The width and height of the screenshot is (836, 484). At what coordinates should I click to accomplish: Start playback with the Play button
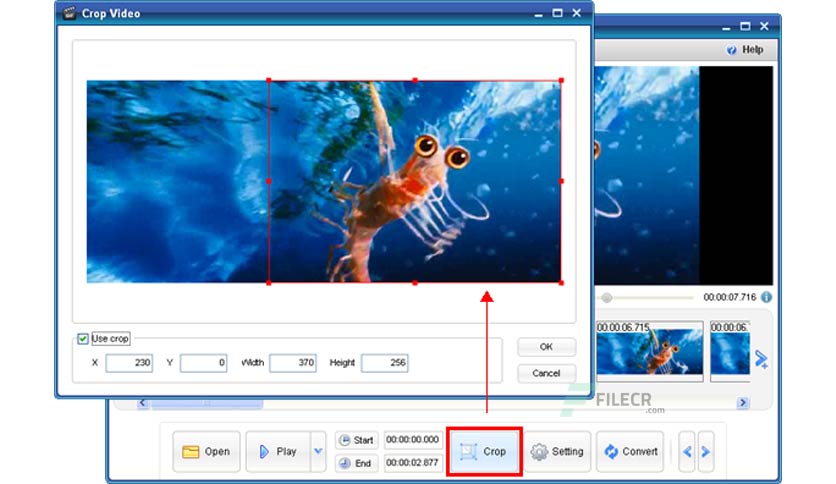pyautogui.click(x=278, y=451)
